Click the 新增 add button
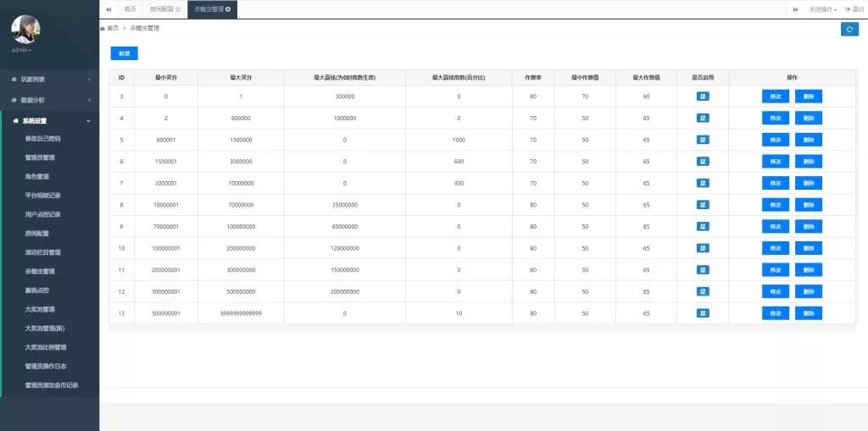Viewport: 868px width, 431px height. click(124, 53)
